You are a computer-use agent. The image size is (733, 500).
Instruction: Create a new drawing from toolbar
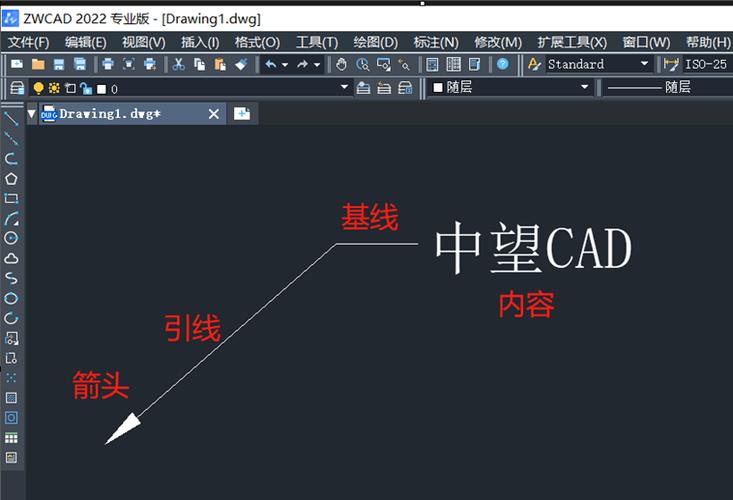[x=17, y=64]
